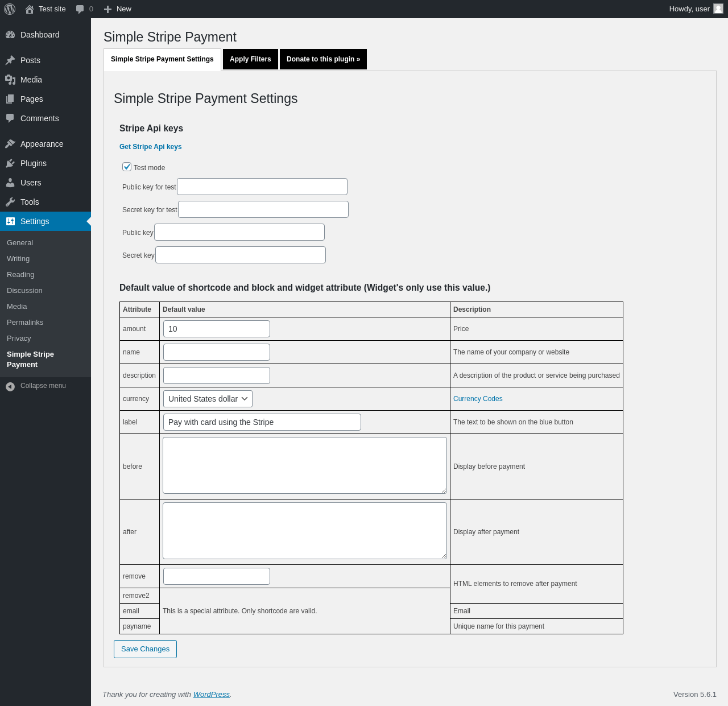
Task: Click the Howdy, user account link
Action: click(x=696, y=9)
